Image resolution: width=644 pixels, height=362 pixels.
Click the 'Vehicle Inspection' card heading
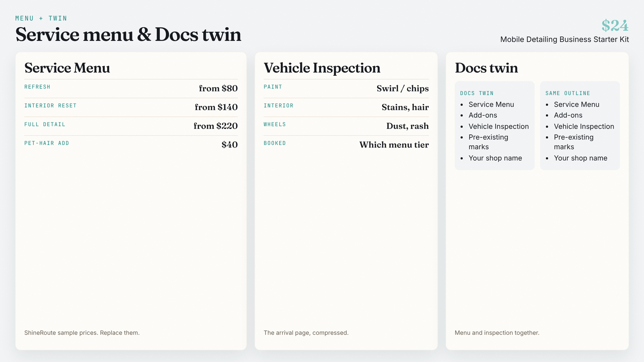[x=322, y=68]
